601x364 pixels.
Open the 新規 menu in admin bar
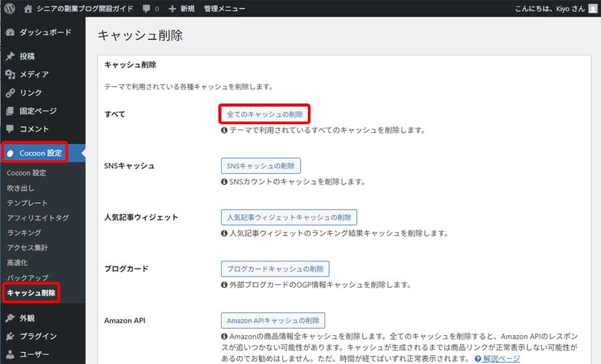(x=188, y=9)
